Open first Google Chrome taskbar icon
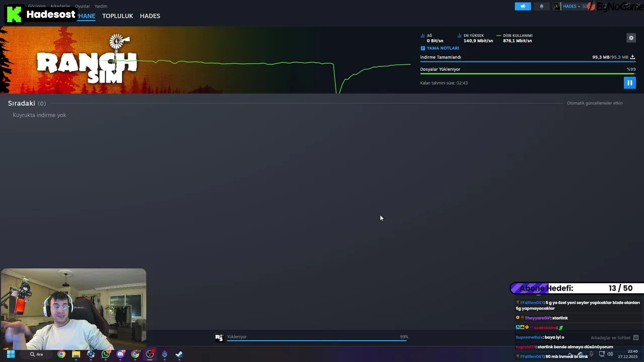The width and height of the screenshot is (644, 362). pos(61,354)
